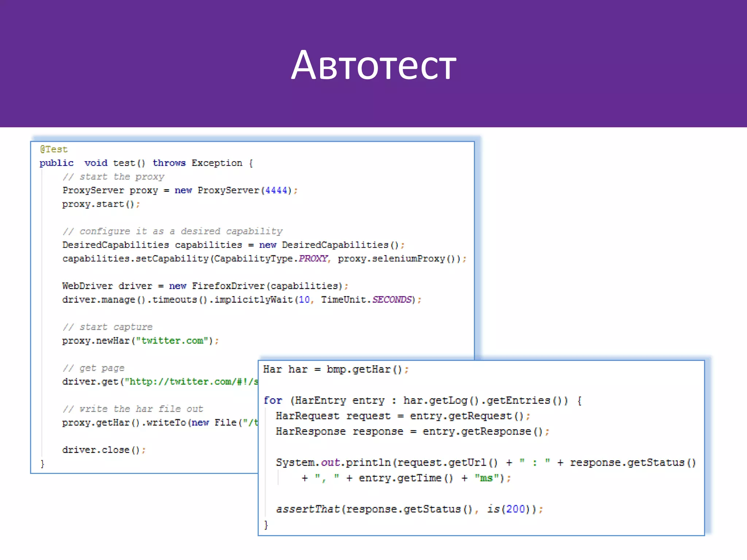The width and height of the screenshot is (747, 560).
Task: Click the proxy.start() line
Action: point(101,204)
